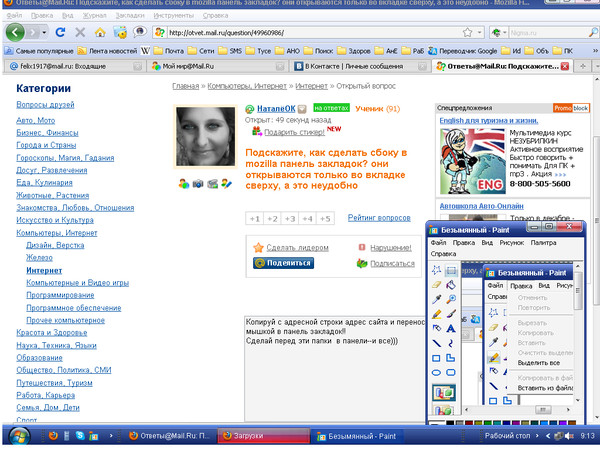
Task: Switch to the Мой мир@Mail.Ru tab
Action: click(216, 66)
